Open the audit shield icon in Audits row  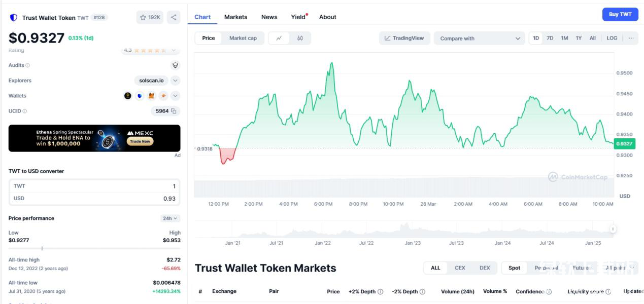click(x=175, y=65)
